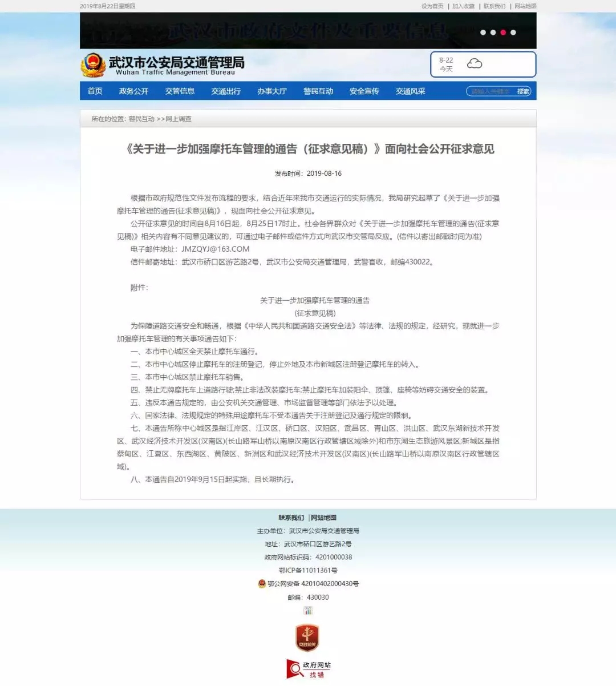Click the 加入收藏 link at the top
The width and height of the screenshot is (616, 686).
pyautogui.click(x=463, y=6)
